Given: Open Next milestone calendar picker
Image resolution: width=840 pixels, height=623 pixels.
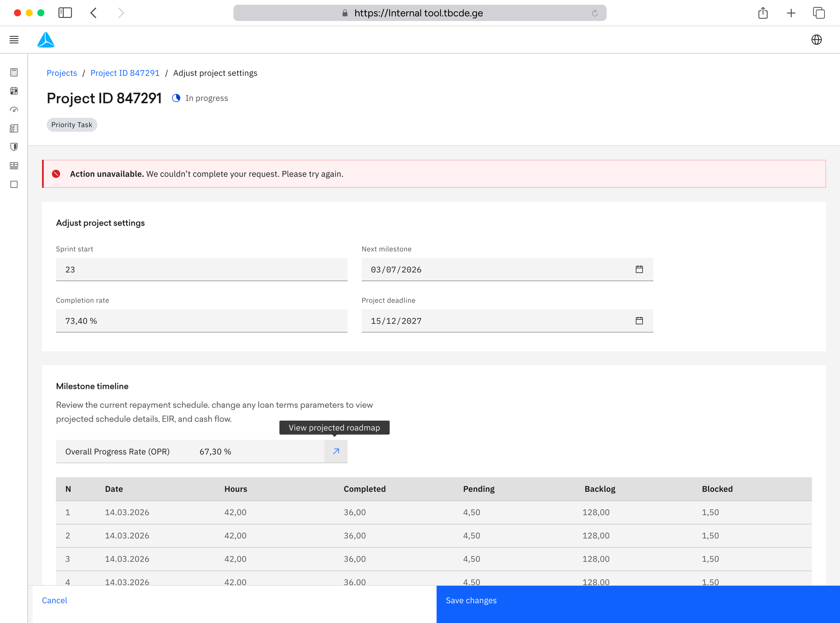Looking at the screenshot, I should [x=639, y=269].
